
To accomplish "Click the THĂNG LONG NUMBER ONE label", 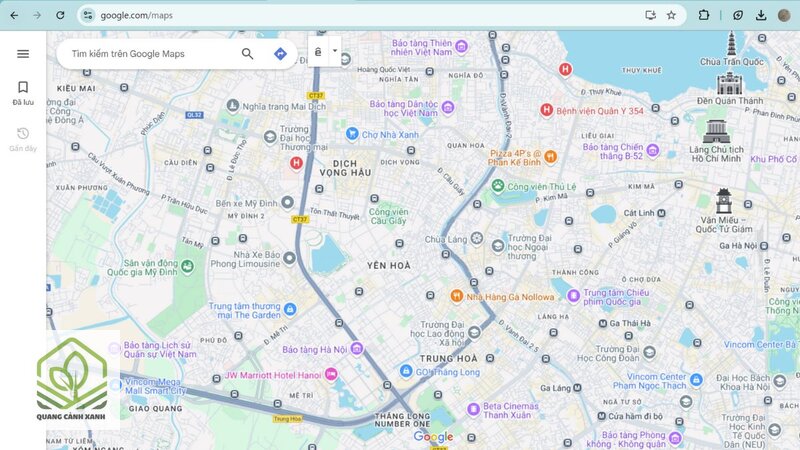I will [x=402, y=420].
